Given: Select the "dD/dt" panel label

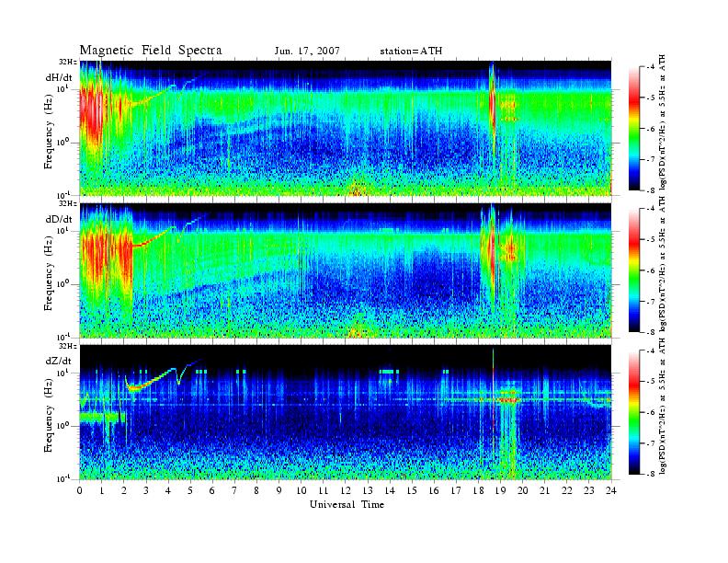Looking at the screenshot, I should 59,219.
